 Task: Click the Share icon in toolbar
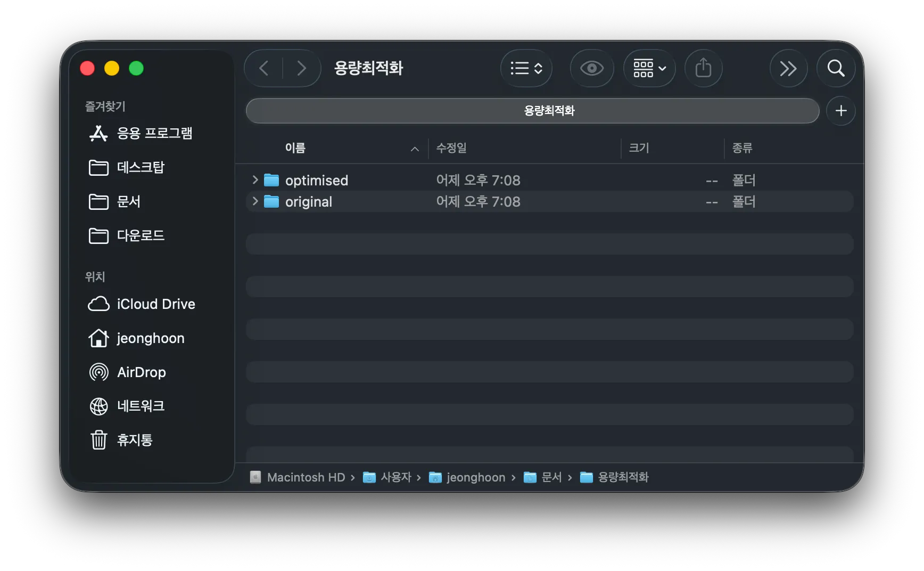pos(703,68)
